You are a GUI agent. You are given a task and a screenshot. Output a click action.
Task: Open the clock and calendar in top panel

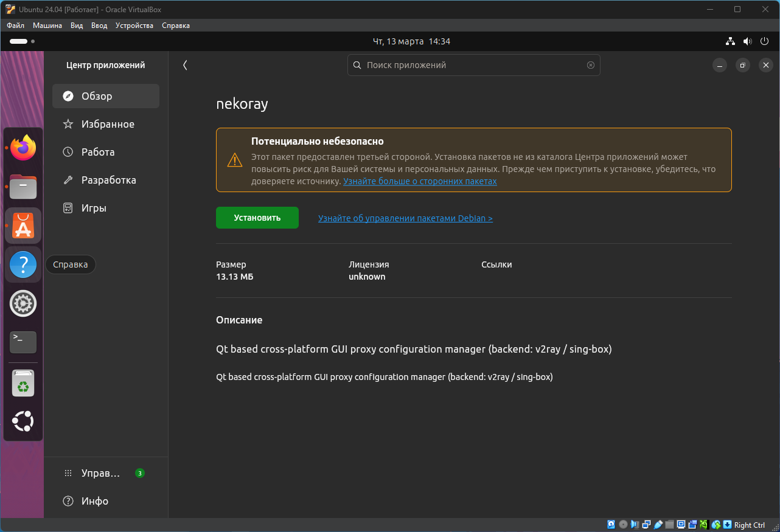pyautogui.click(x=411, y=41)
